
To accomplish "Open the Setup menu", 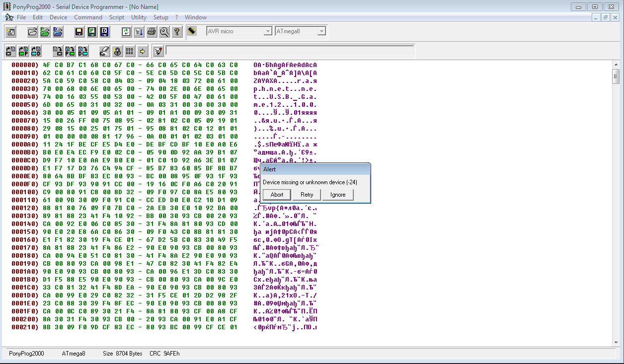I will point(161,17).
